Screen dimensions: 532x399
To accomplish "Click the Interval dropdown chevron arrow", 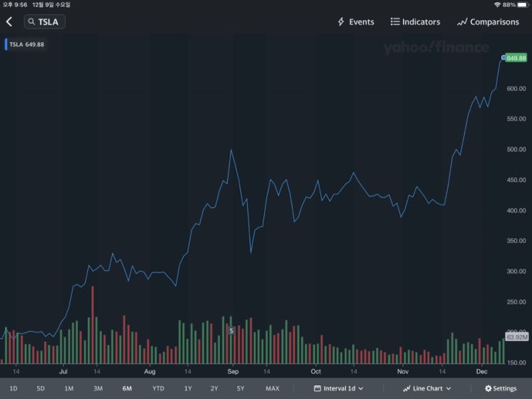I will tap(361, 388).
